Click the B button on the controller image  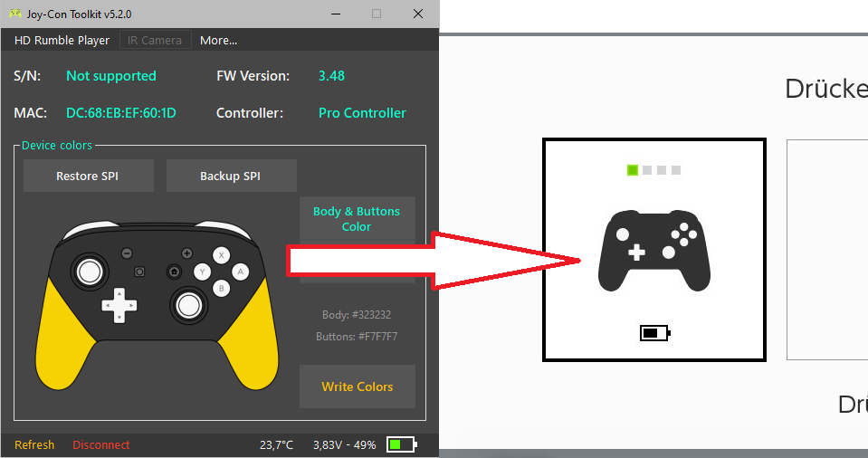click(222, 289)
